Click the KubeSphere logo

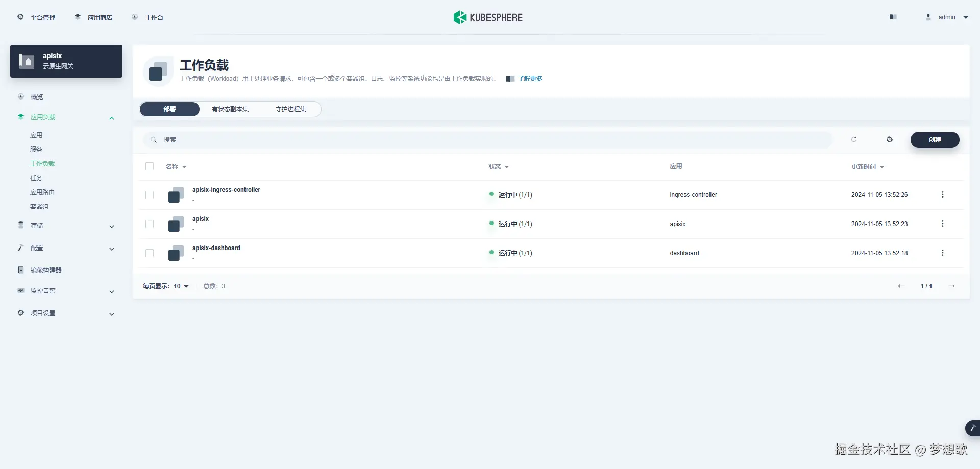click(x=488, y=17)
